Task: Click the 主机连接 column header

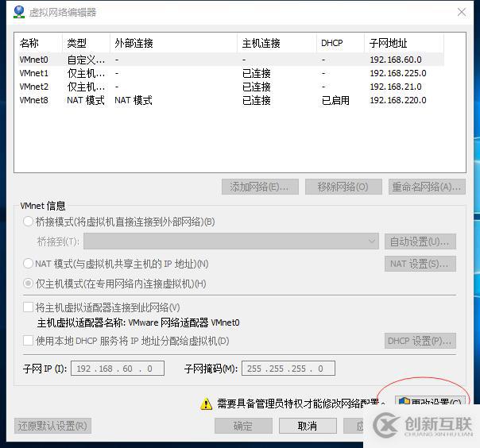Action: pos(277,43)
